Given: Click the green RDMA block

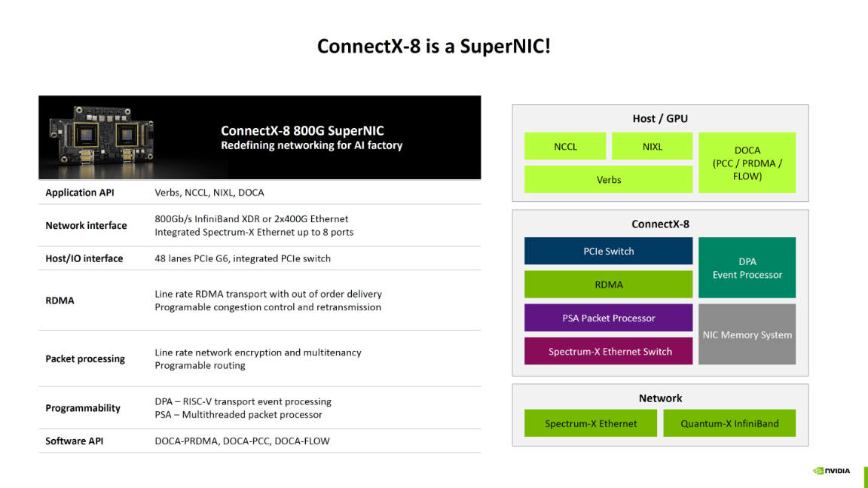Looking at the screenshot, I should click(x=608, y=285).
